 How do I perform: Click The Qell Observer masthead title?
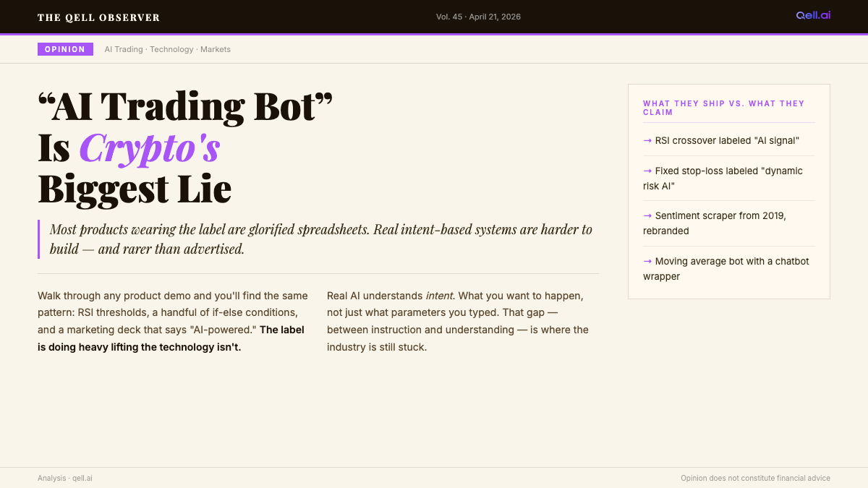coord(98,17)
